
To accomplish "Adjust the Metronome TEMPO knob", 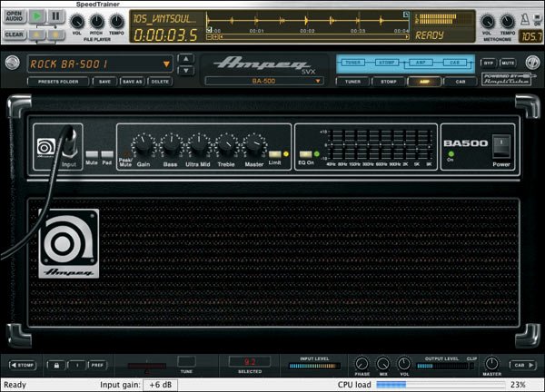I will (x=507, y=22).
